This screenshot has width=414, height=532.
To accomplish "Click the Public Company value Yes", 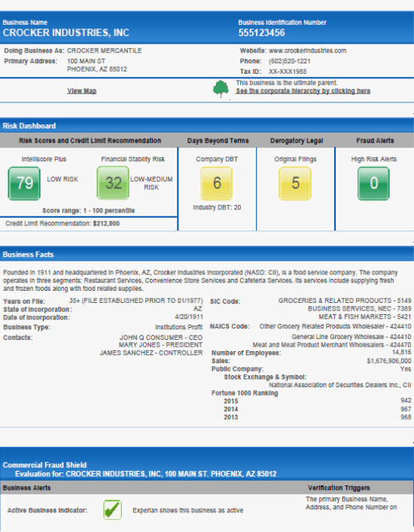I will click(x=406, y=368).
